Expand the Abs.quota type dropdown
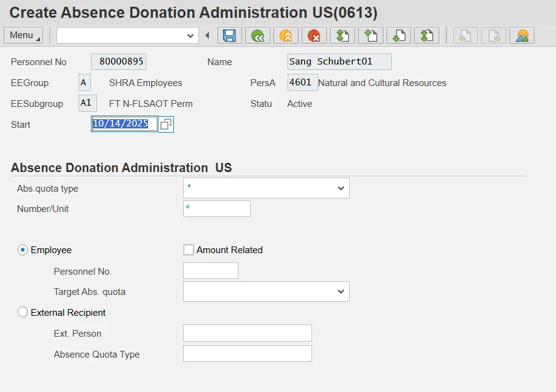 (341, 189)
